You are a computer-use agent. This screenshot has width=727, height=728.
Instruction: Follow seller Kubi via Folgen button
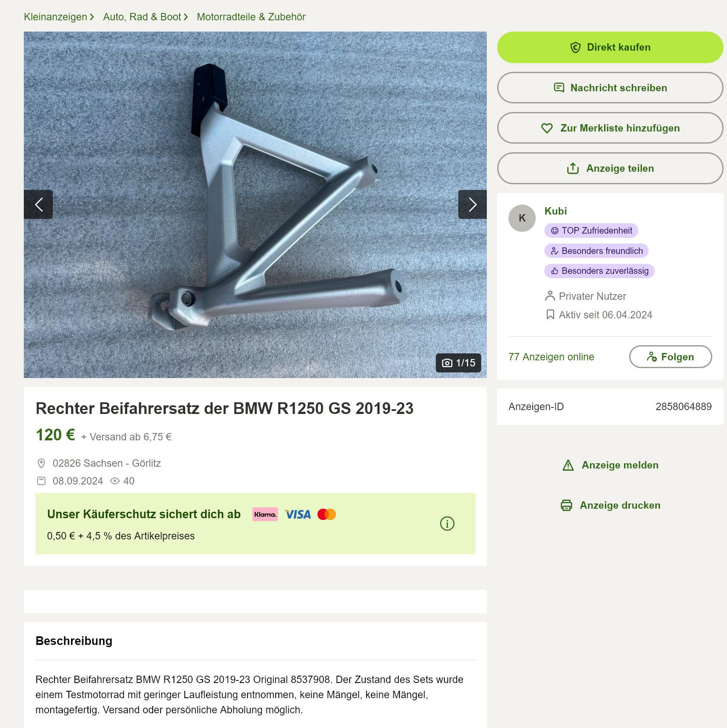[670, 357]
